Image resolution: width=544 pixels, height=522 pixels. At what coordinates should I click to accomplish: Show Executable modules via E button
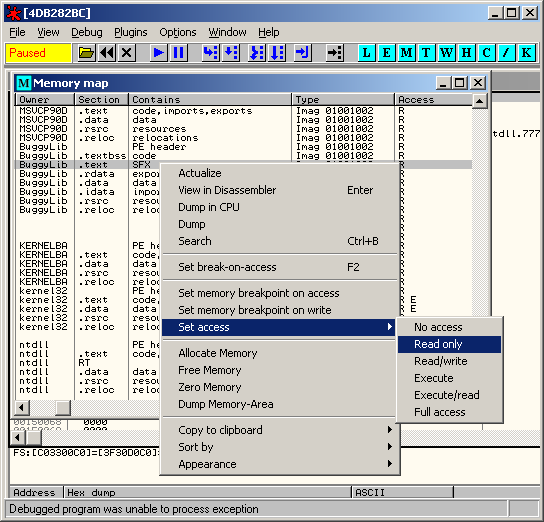[x=386, y=53]
